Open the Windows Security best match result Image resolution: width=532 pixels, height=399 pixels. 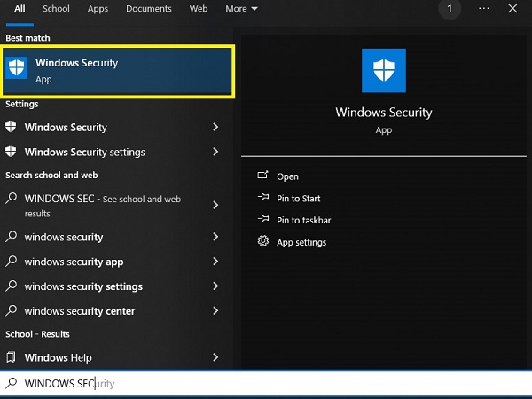pyautogui.click(x=117, y=71)
